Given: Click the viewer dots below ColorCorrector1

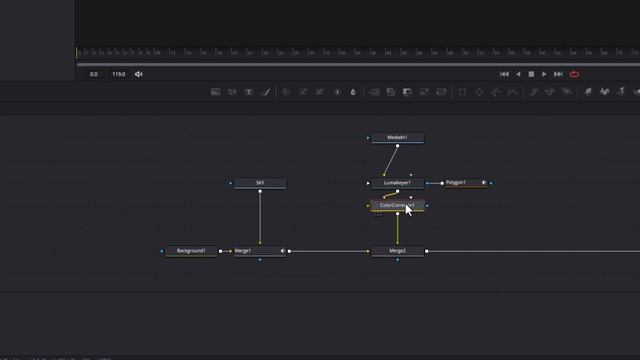Looking at the screenshot, I should click(378, 213).
